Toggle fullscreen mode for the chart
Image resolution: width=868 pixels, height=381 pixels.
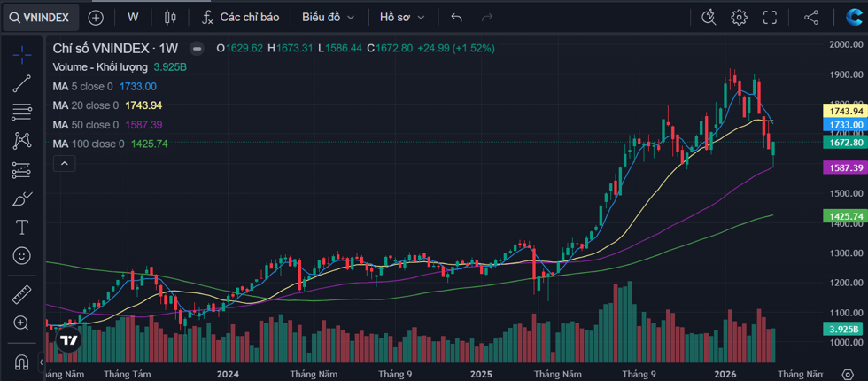pos(770,17)
